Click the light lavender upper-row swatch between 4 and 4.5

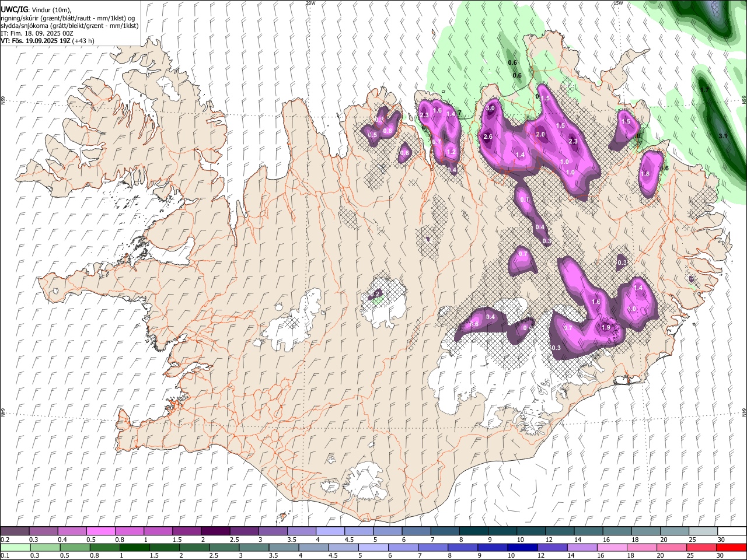pyautogui.click(x=330, y=531)
